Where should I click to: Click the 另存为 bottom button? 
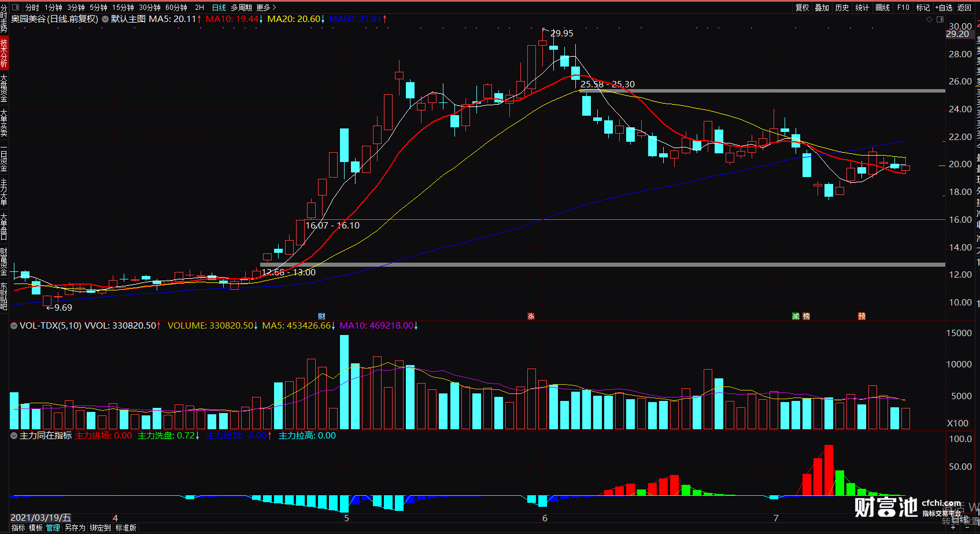75,528
